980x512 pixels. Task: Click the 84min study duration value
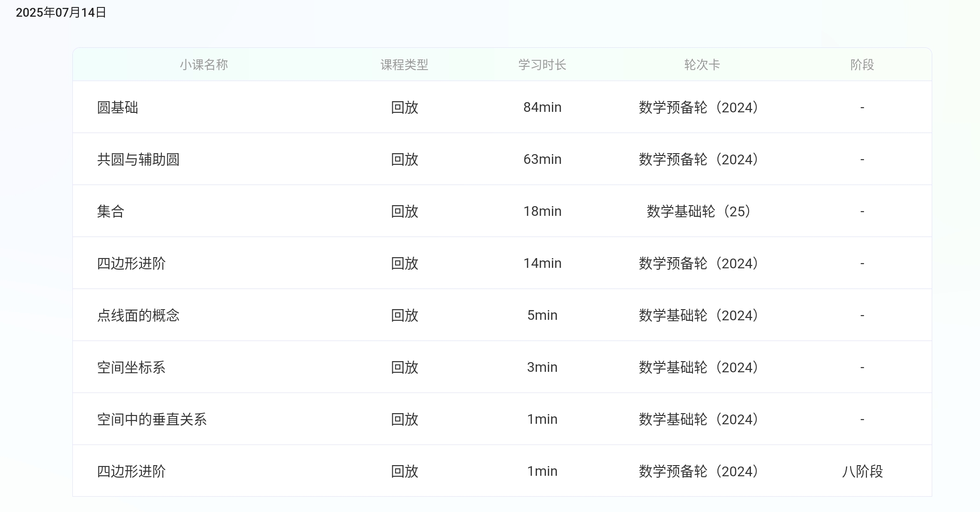(541, 107)
